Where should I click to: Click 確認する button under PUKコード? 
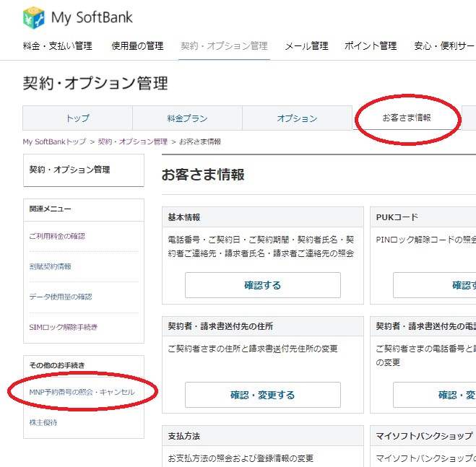(x=434, y=285)
